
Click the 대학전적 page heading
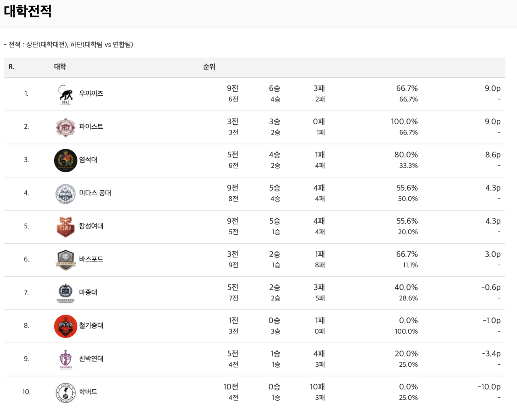point(28,11)
